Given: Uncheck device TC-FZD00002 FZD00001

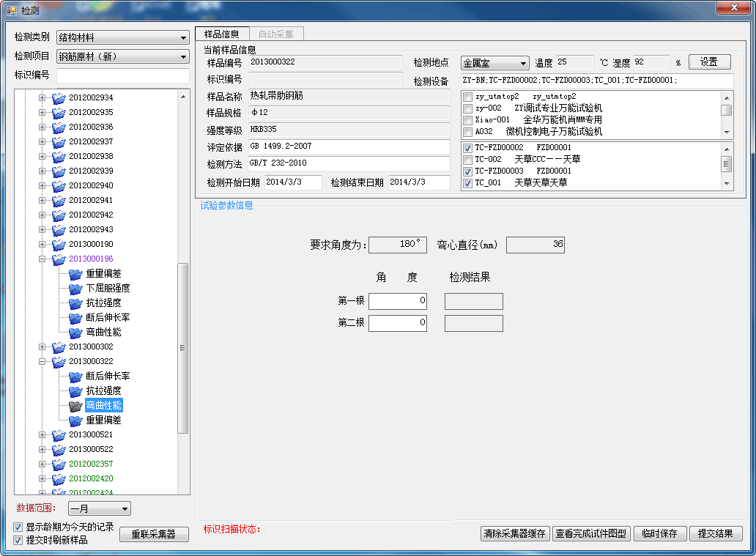Looking at the screenshot, I should pyautogui.click(x=467, y=148).
